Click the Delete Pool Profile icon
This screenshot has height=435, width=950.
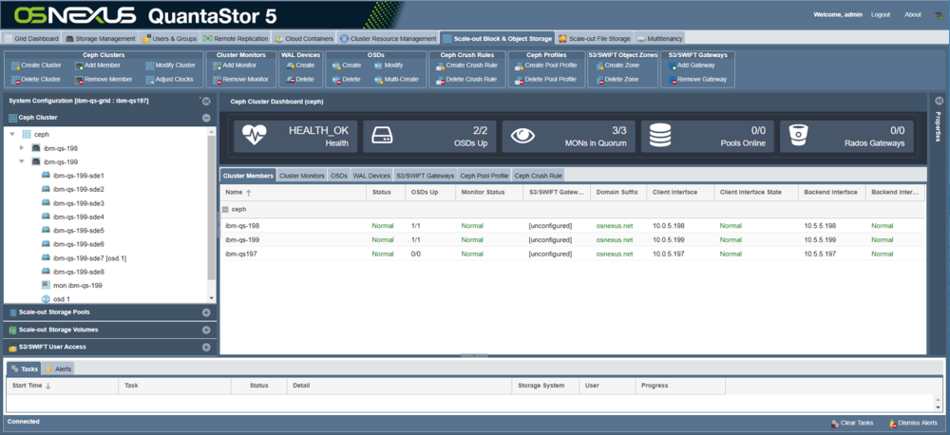[x=519, y=79]
